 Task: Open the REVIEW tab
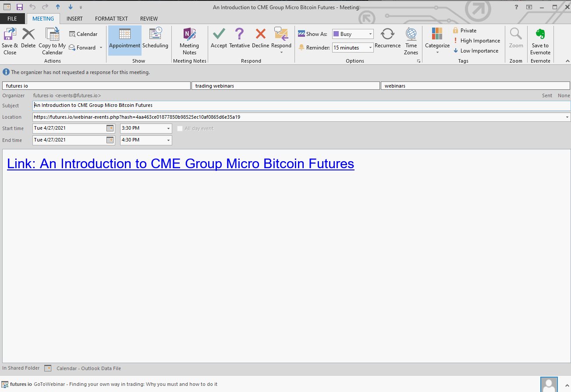(x=149, y=19)
